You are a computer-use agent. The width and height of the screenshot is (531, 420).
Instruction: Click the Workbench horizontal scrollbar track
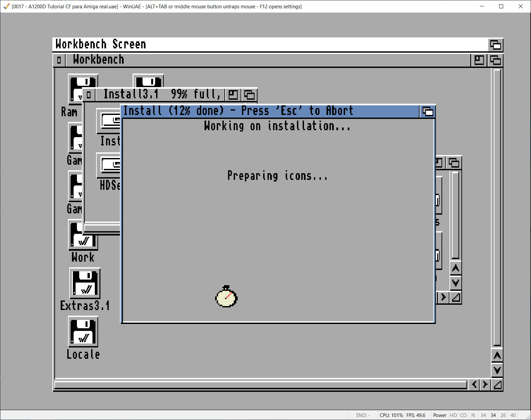point(261,385)
